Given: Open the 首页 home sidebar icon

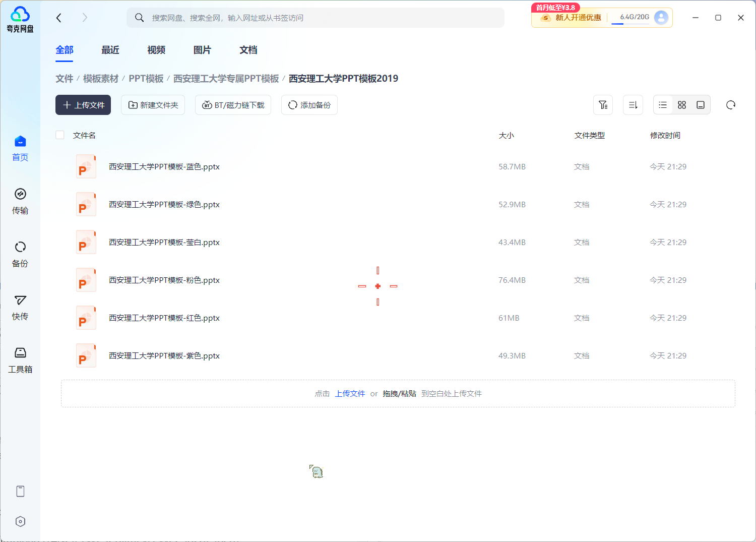Looking at the screenshot, I should (x=20, y=141).
